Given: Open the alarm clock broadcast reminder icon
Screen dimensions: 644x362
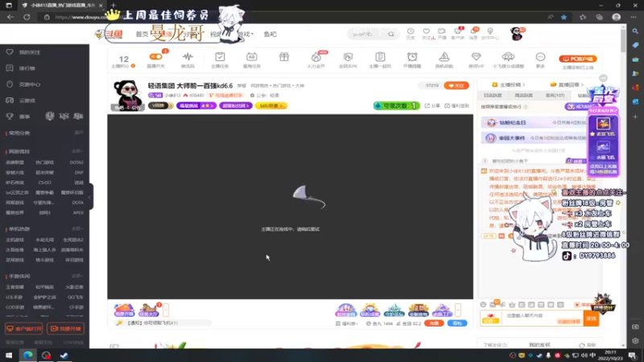Looking at the screenshot, I should (412, 56).
